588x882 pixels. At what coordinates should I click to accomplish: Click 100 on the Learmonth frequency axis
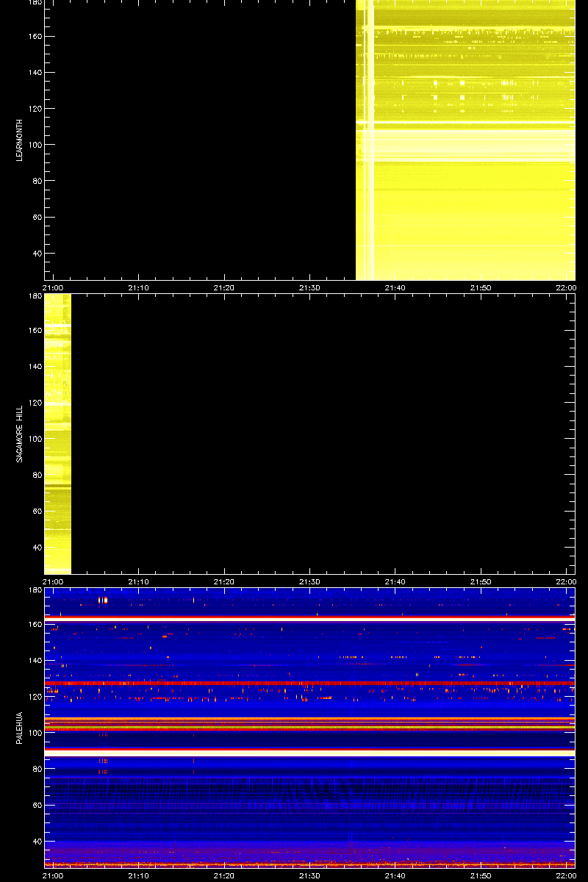point(35,145)
